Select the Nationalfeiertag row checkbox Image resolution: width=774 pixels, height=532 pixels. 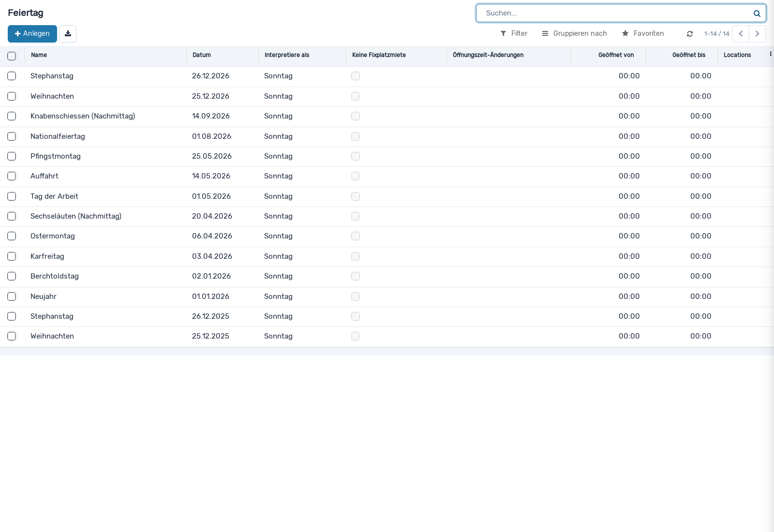click(x=12, y=136)
